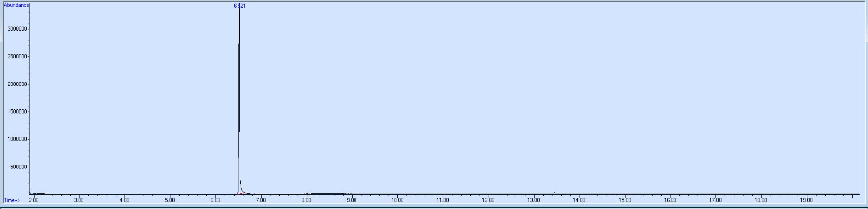
Task: Click the 14.00 time tick label
Action: [579, 200]
